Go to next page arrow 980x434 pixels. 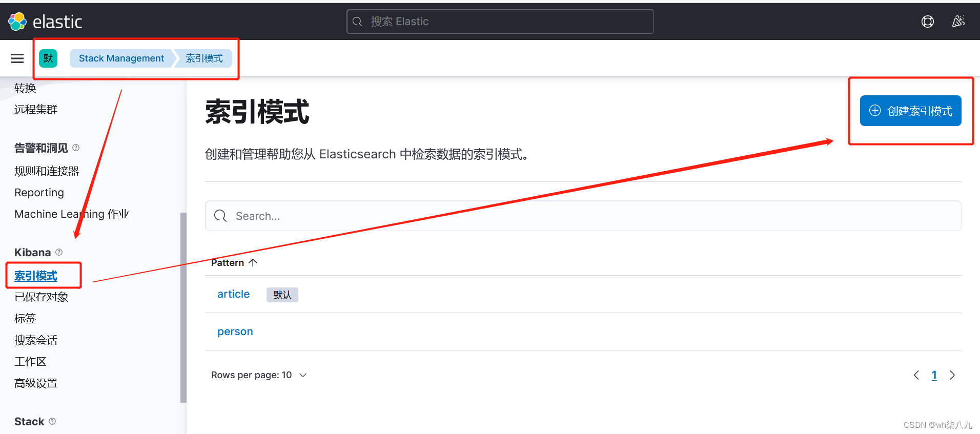click(x=952, y=375)
